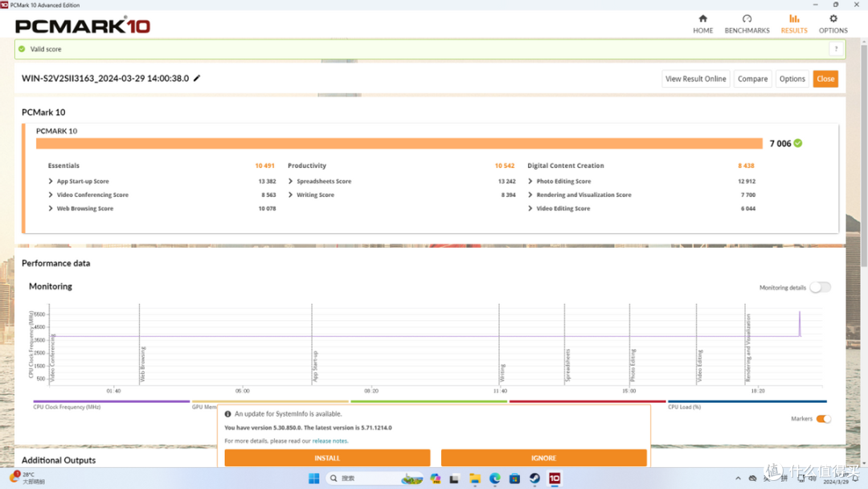Open the weather widget on taskbar
The image size is (868, 489).
pos(27,478)
